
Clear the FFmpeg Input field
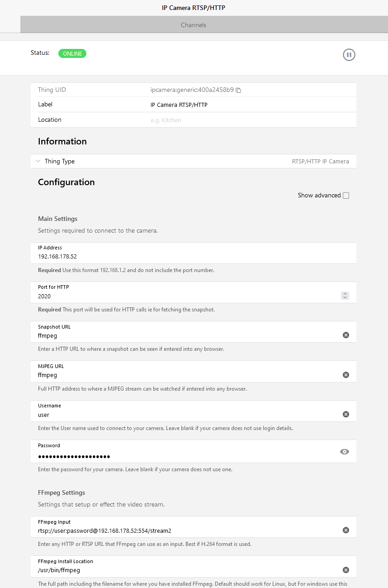[x=346, y=530]
